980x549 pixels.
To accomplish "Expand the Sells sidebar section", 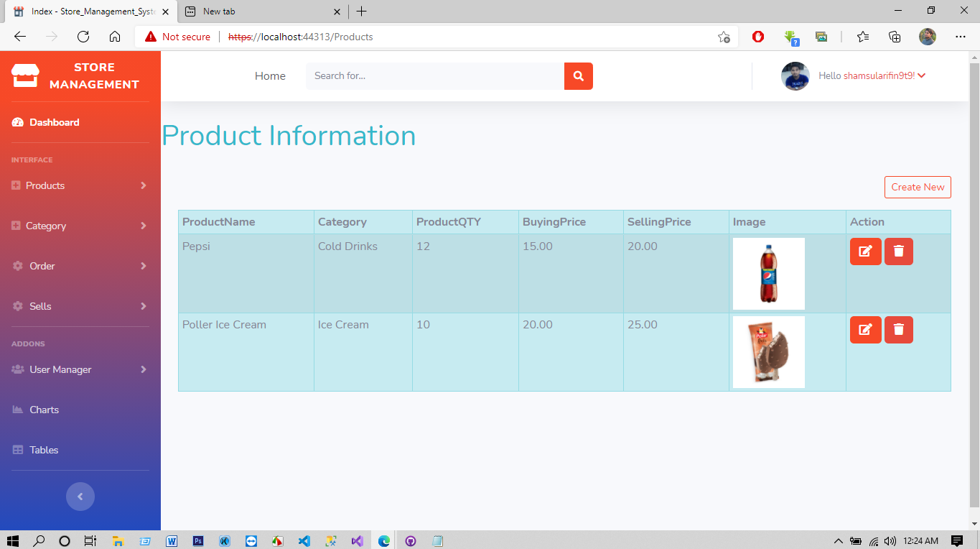I will [41, 306].
